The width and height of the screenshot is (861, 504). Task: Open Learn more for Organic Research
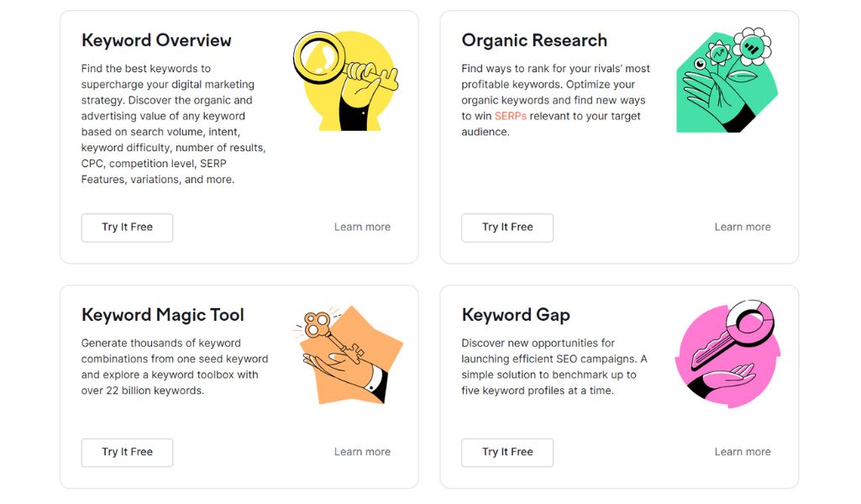(743, 227)
